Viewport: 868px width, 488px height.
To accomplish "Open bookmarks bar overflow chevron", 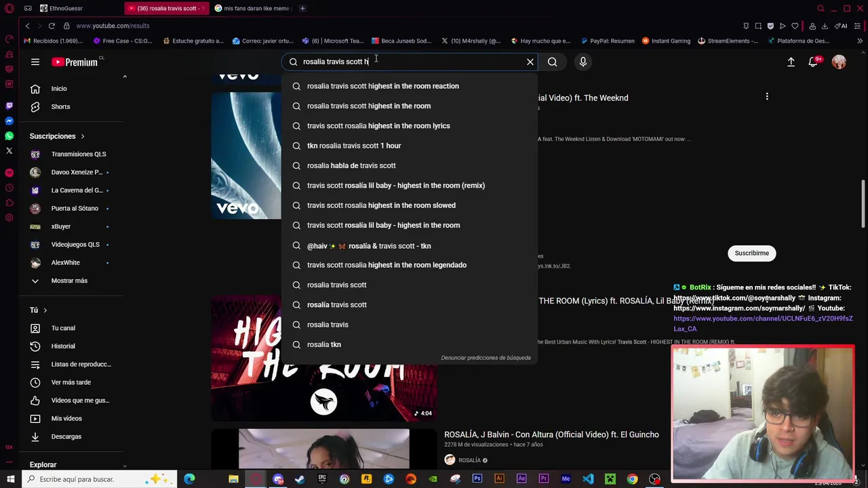I will pos(859,41).
